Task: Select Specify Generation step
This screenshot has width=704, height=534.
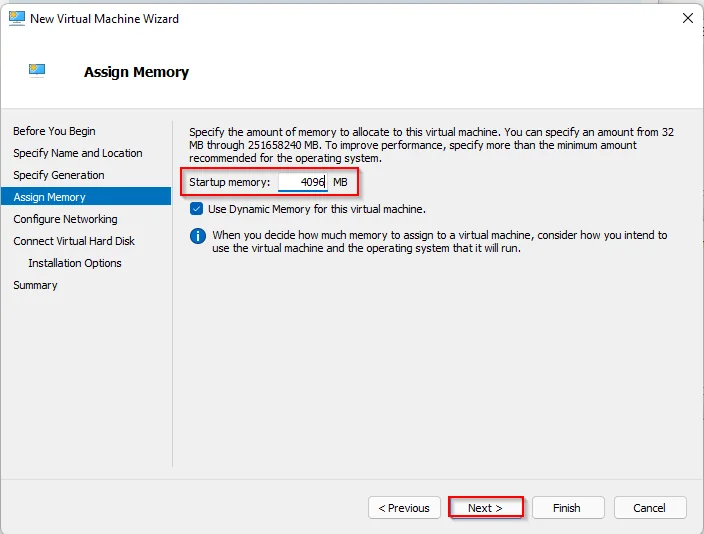Action: click(59, 175)
